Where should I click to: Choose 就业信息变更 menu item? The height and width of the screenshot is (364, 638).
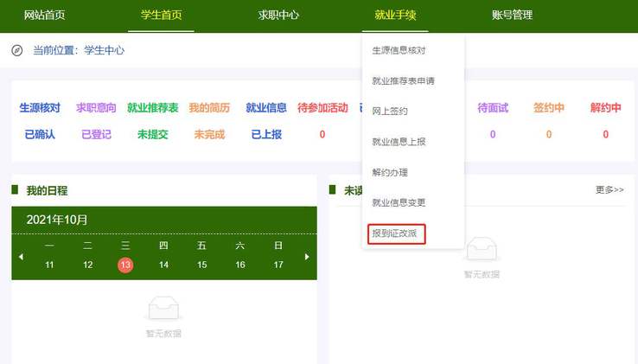[399, 202]
